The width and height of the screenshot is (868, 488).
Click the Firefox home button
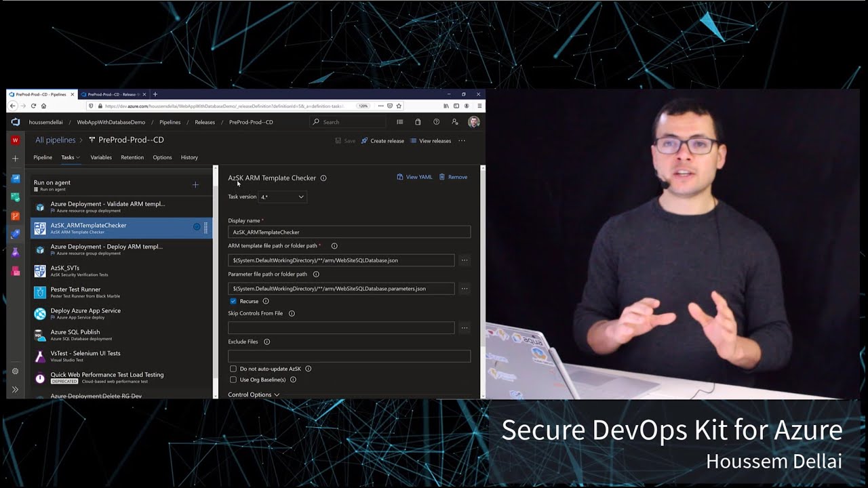43,106
